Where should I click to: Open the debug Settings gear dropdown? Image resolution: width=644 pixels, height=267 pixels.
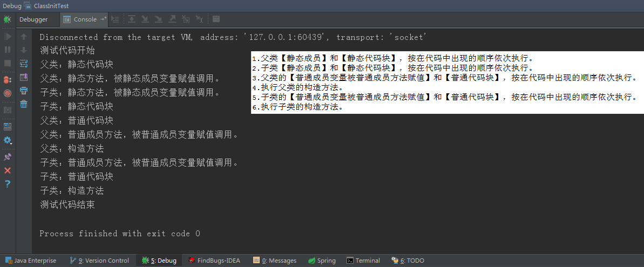click(x=8, y=140)
